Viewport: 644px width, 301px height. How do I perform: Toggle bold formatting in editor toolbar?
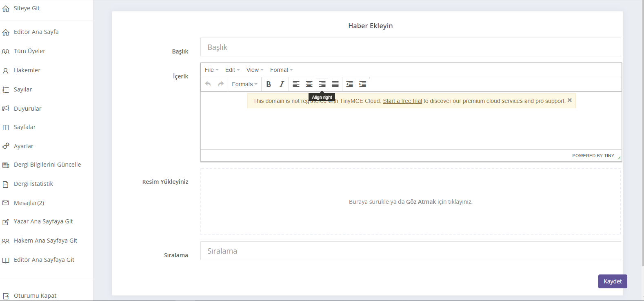click(x=269, y=84)
